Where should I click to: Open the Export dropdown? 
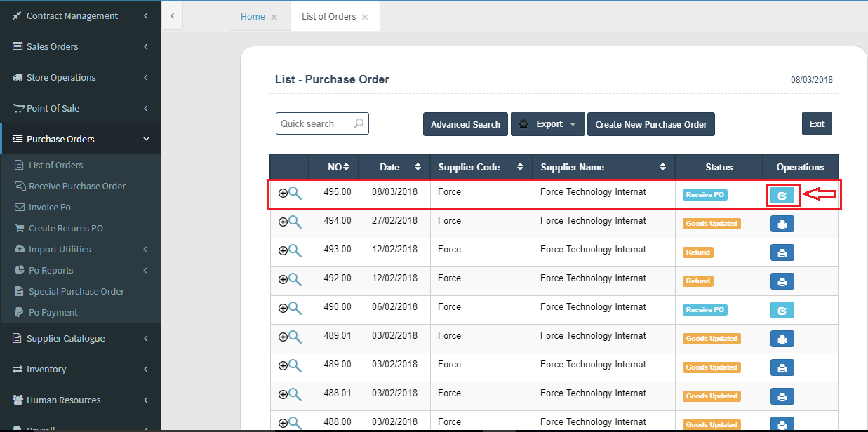pyautogui.click(x=547, y=124)
